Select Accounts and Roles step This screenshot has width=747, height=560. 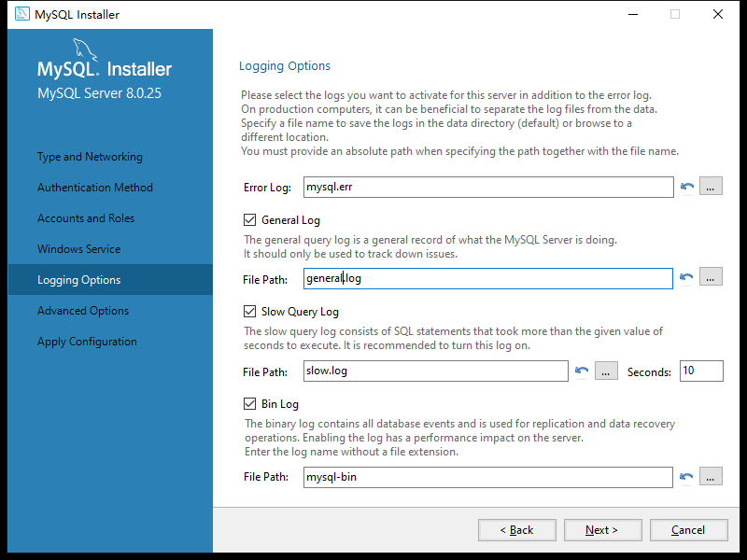point(86,218)
